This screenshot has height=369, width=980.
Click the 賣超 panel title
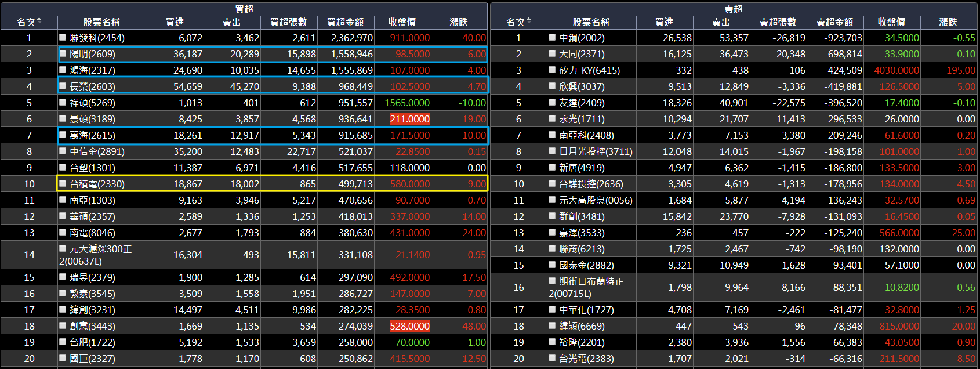pyautogui.click(x=734, y=9)
